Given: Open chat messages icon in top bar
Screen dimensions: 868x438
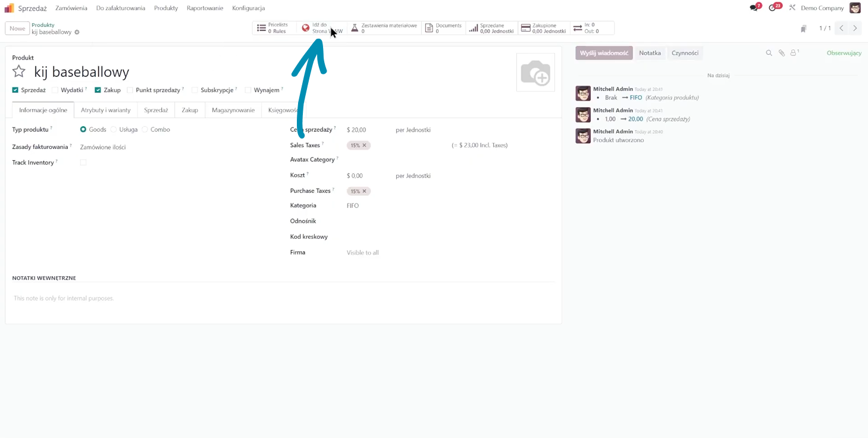Looking at the screenshot, I should click(754, 8).
